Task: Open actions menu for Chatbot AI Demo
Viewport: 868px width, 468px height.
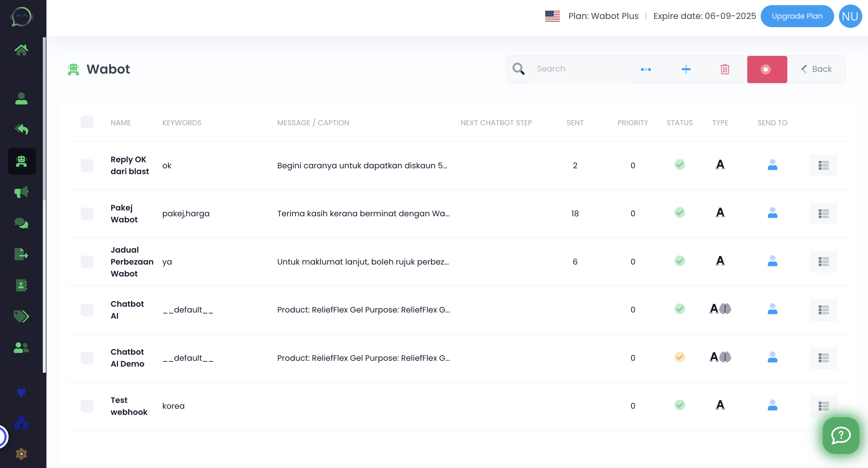Action: [x=823, y=358]
